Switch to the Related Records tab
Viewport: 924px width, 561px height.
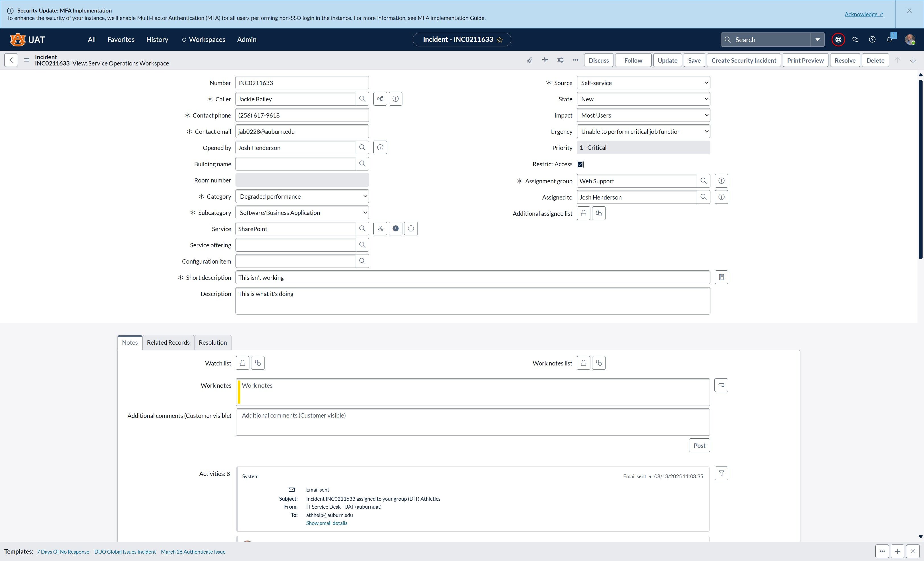(168, 342)
